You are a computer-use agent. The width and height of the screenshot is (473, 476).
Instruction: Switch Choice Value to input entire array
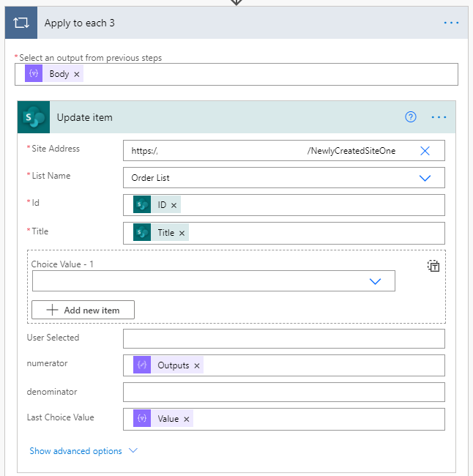433,266
